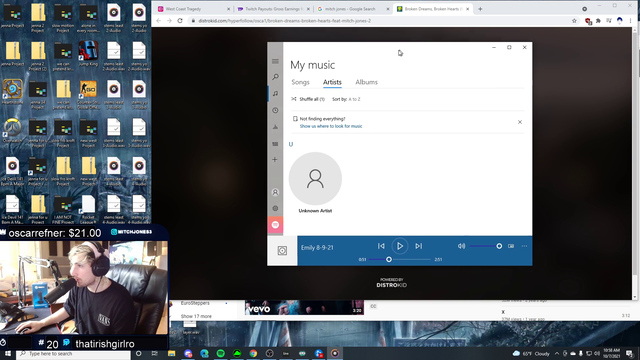The width and height of the screenshot is (640, 360).
Task: Close the Broken Dreams browser tab
Action: point(467,9)
